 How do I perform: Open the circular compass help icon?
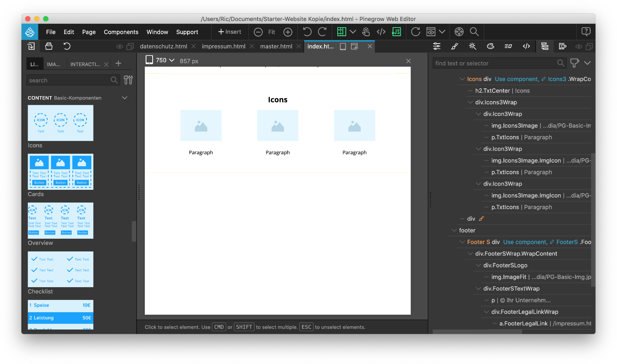coord(459,32)
